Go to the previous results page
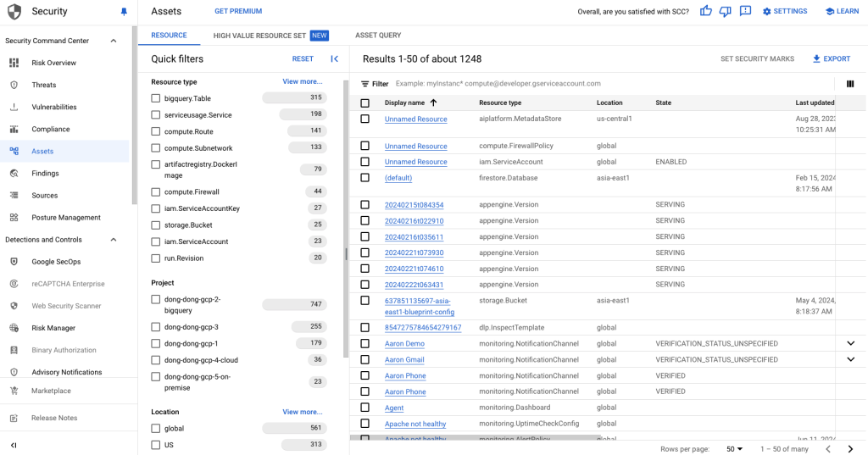This screenshot has width=868, height=455. [x=829, y=449]
